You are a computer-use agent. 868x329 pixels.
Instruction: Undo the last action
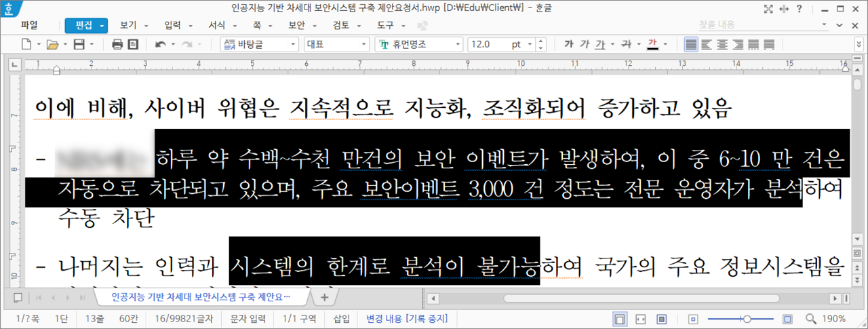tap(160, 44)
